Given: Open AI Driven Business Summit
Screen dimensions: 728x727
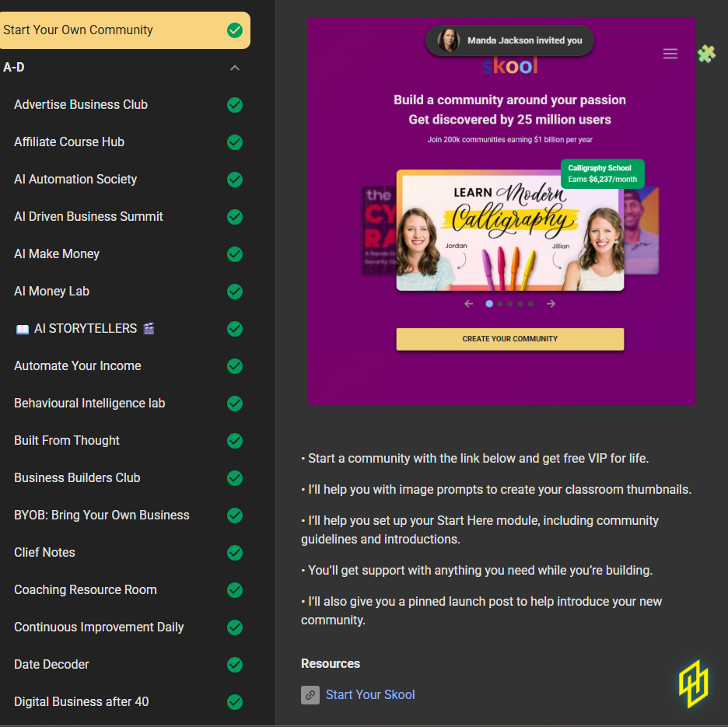Looking at the screenshot, I should pyautogui.click(x=88, y=216).
